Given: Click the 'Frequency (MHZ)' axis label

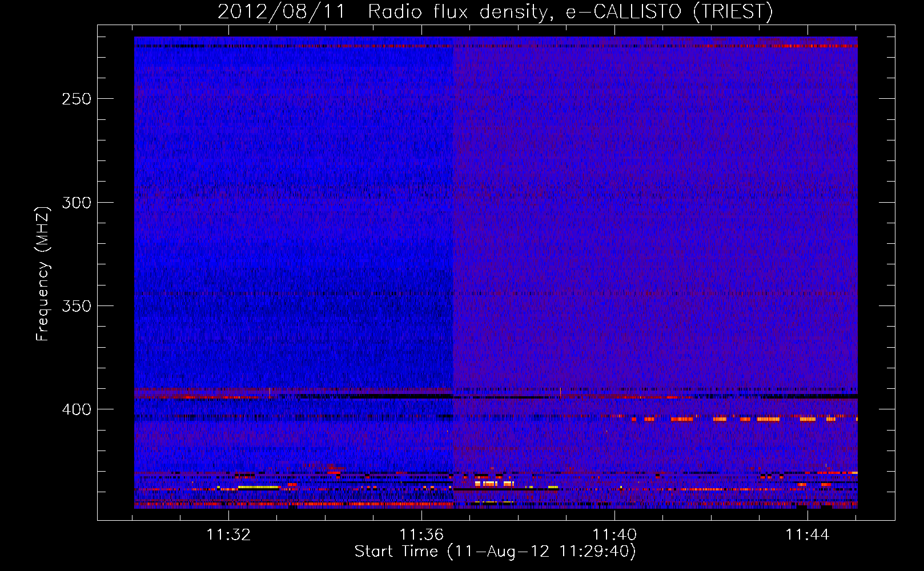Looking at the screenshot, I should 43,274.
